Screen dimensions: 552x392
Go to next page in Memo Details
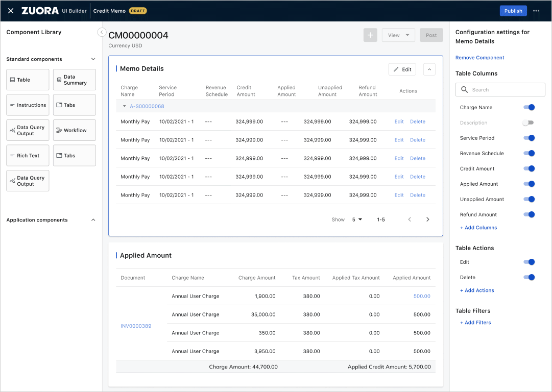428,219
